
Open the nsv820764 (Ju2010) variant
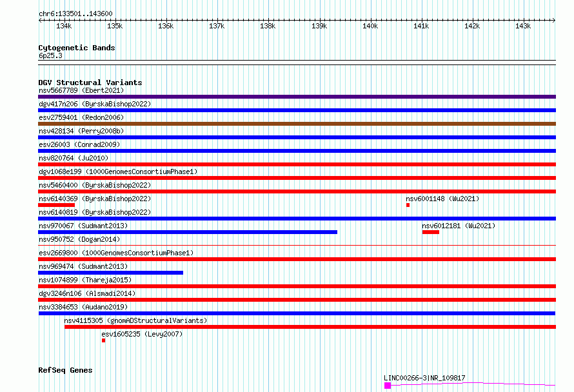click(74, 158)
